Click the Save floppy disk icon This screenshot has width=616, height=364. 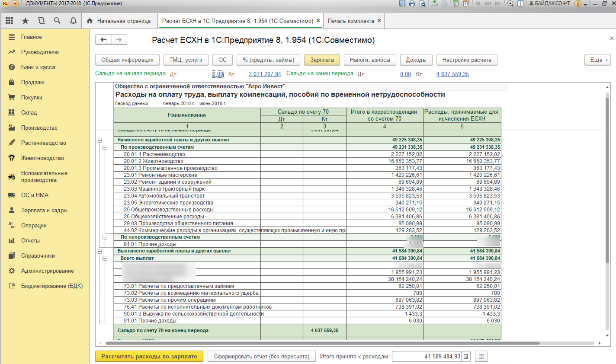point(402,3)
